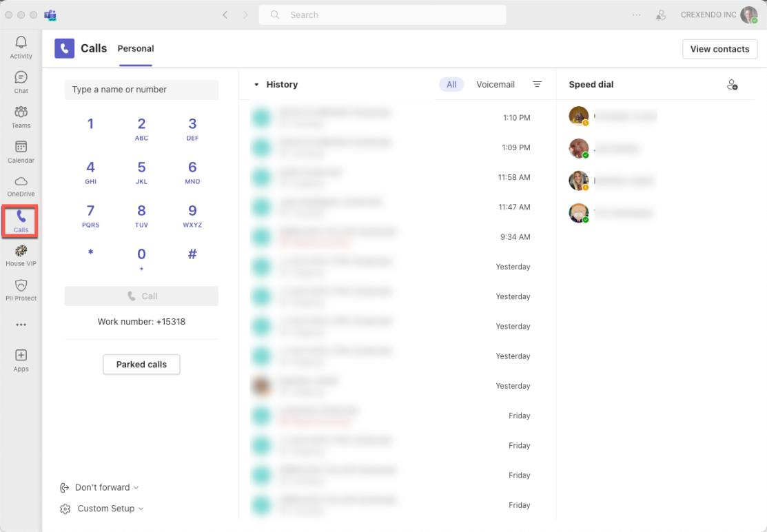Dial the 2 ABC key
Viewport: 767px width, 532px height.
141,129
